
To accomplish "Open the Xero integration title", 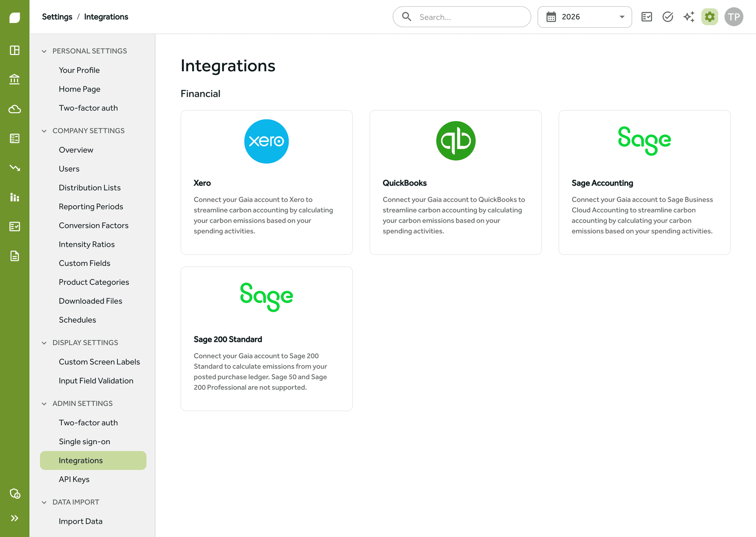I will (202, 183).
